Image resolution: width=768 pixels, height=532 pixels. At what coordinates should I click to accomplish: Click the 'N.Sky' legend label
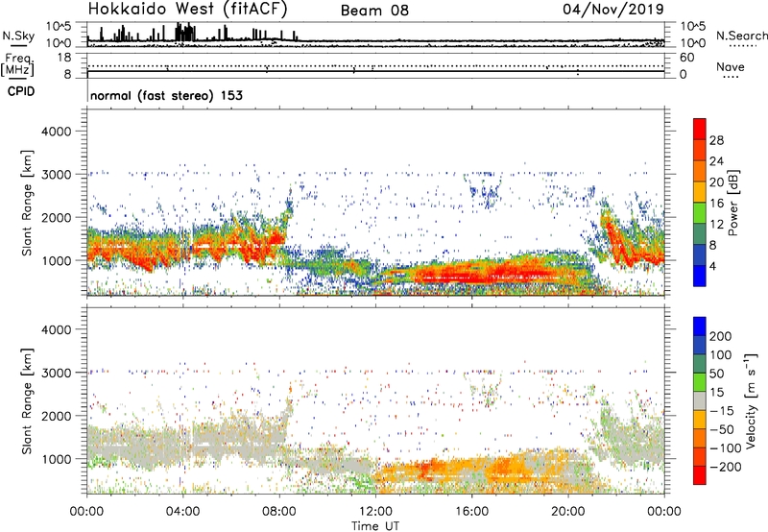18,36
